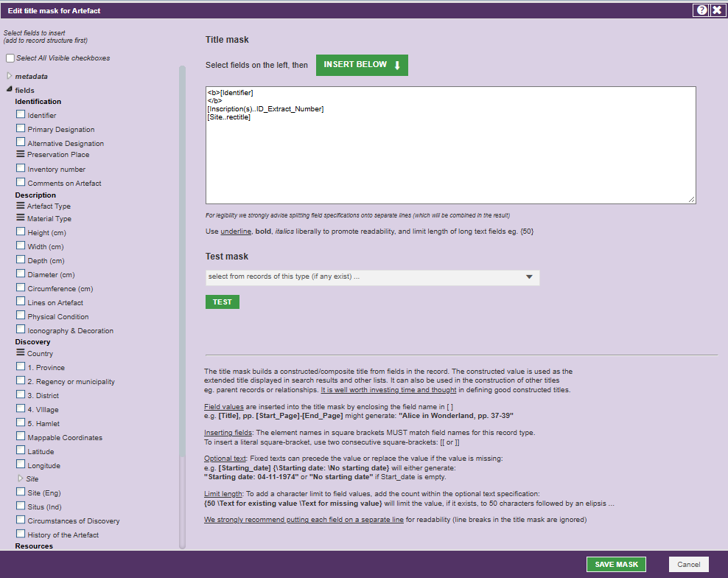The height and width of the screenshot is (578, 728).
Task: Cancel the title mask editing
Action: click(x=688, y=565)
